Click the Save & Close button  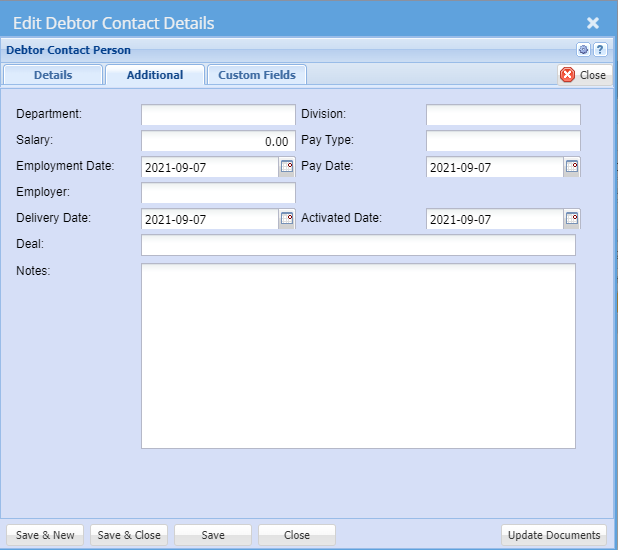click(x=129, y=535)
